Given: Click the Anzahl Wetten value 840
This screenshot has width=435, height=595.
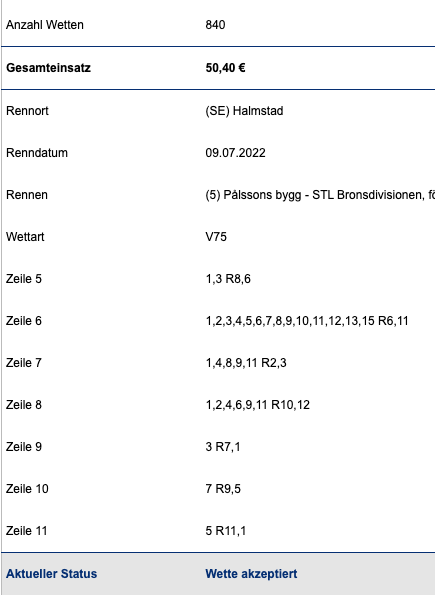Looking at the screenshot, I should click(x=215, y=25).
